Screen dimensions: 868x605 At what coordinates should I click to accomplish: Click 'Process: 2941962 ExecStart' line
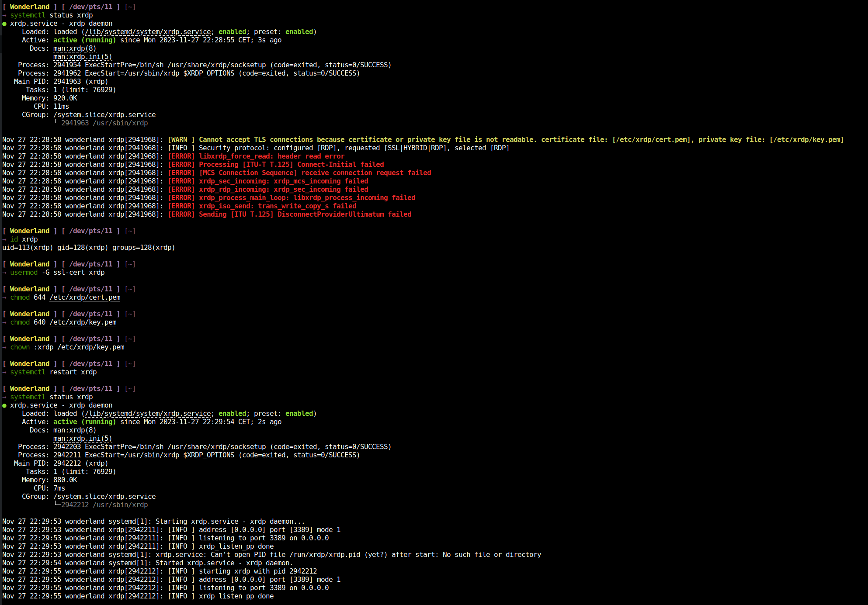pyautogui.click(x=189, y=73)
